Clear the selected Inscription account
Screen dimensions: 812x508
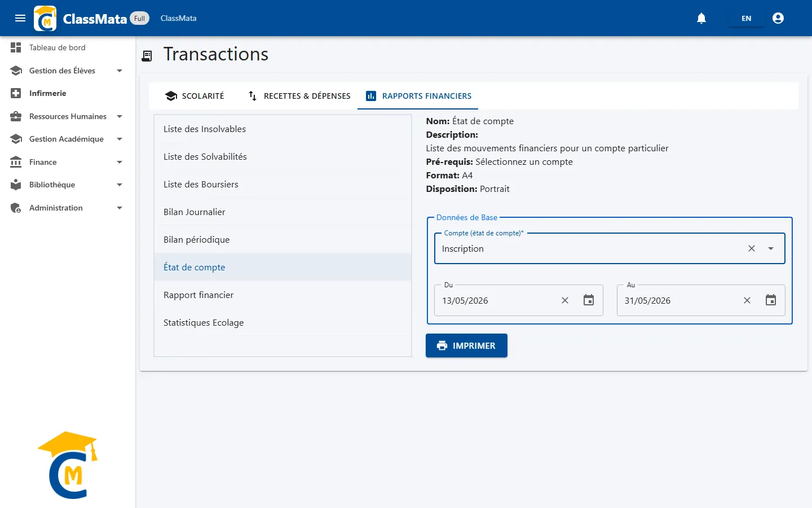[752, 248]
